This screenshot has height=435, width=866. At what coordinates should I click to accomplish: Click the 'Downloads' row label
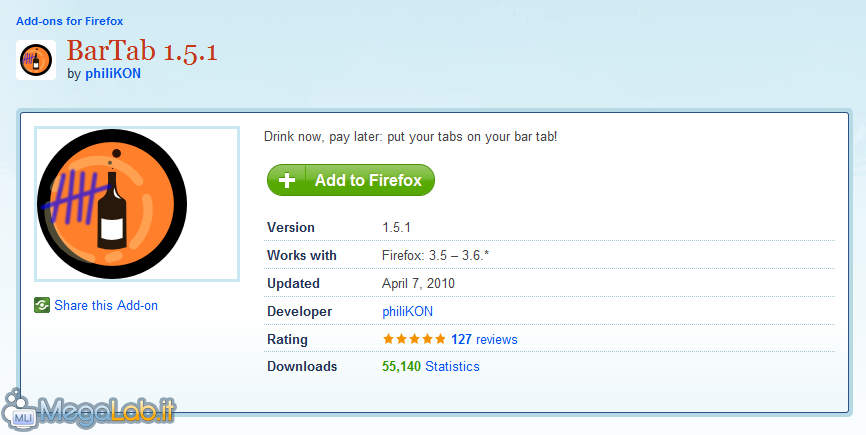tap(302, 366)
